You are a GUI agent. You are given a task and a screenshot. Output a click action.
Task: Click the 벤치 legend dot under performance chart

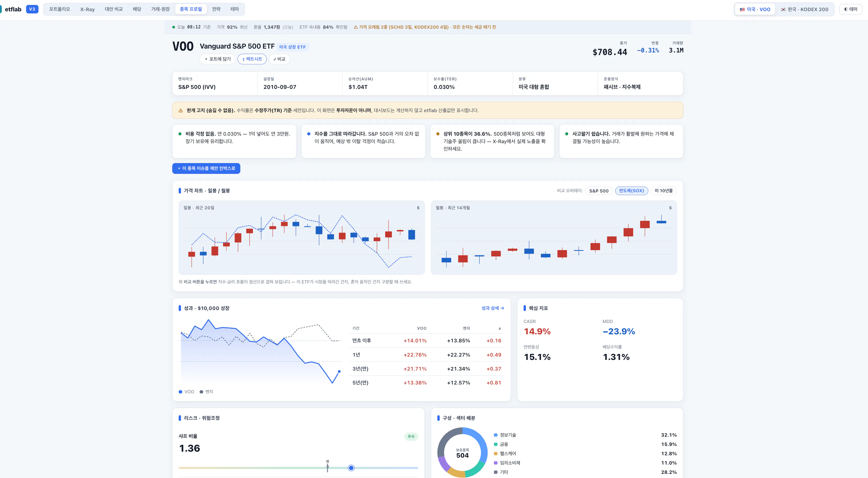[201, 392]
